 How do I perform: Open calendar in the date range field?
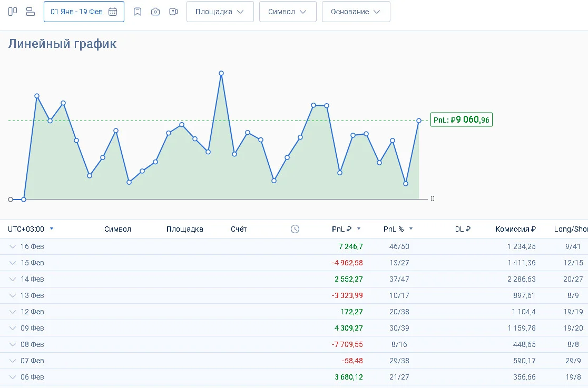click(113, 12)
